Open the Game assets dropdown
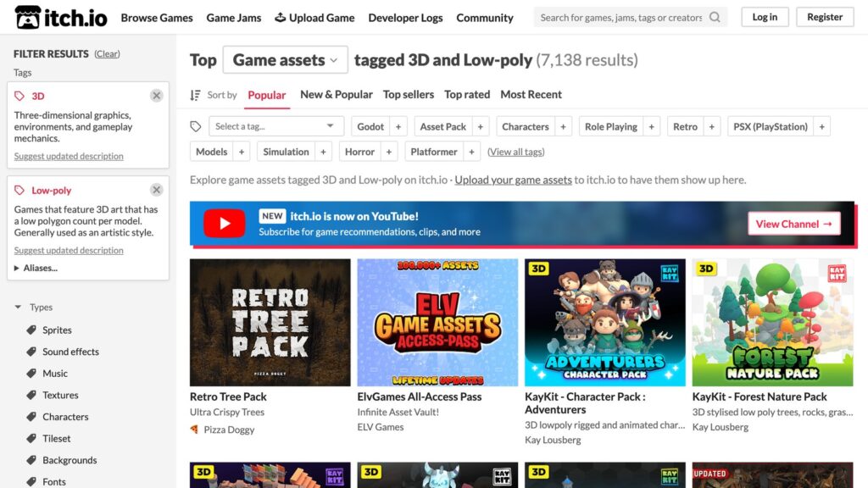The image size is (868, 488). [x=285, y=60]
